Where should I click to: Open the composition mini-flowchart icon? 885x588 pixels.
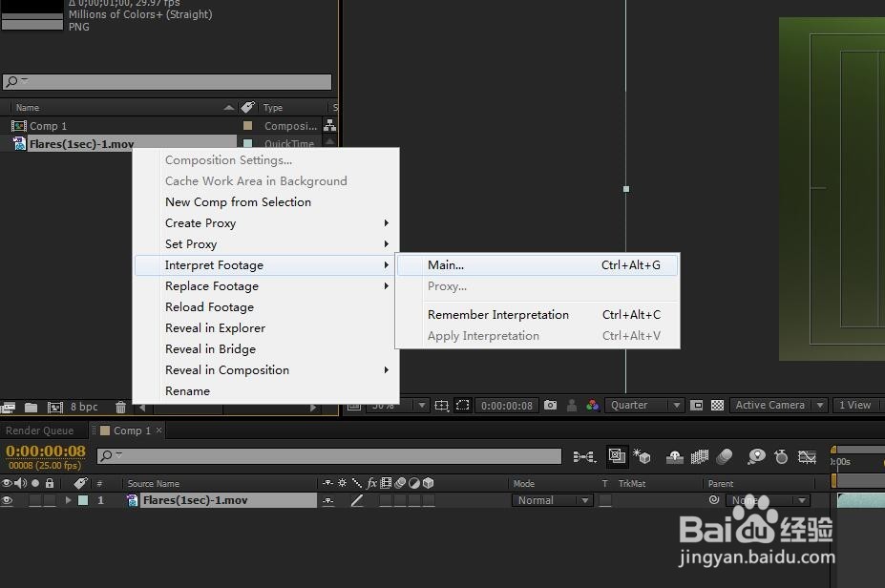point(584,456)
